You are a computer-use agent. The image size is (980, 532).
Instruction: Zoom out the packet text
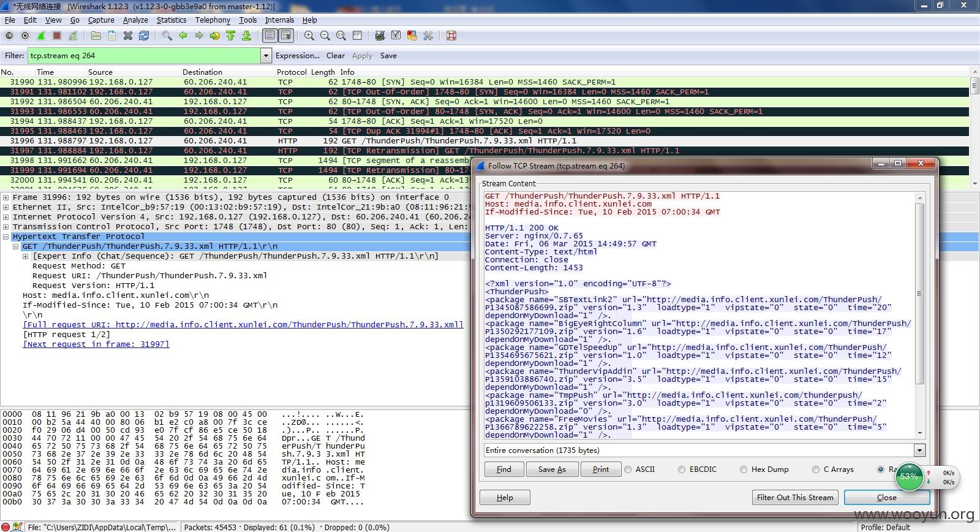[325, 36]
